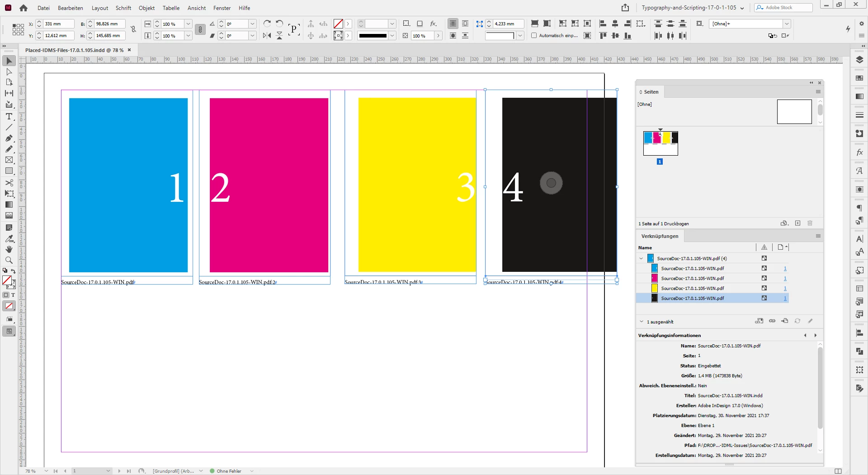868x475 pixels.
Task: Toggle constrain scaling proportions link
Action: [200, 29]
